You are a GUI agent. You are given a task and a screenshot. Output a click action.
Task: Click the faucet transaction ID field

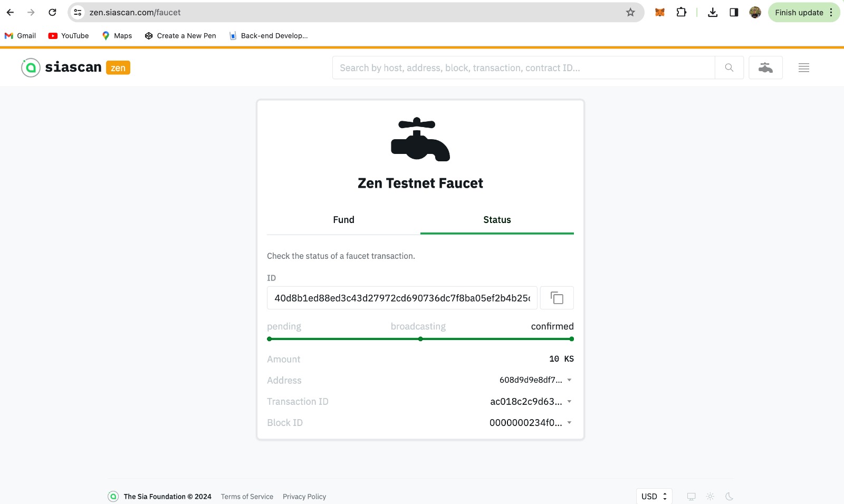(402, 298)
